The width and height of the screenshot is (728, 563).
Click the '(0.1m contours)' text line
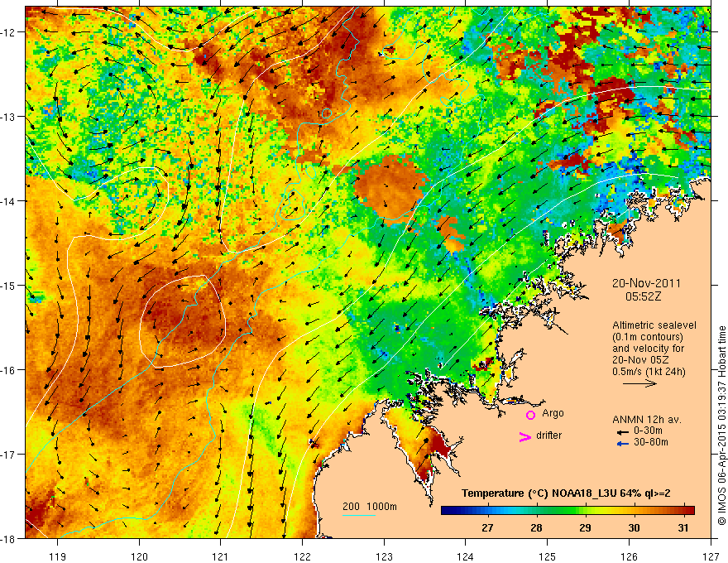pyautogui.click(x=647, y=337)
